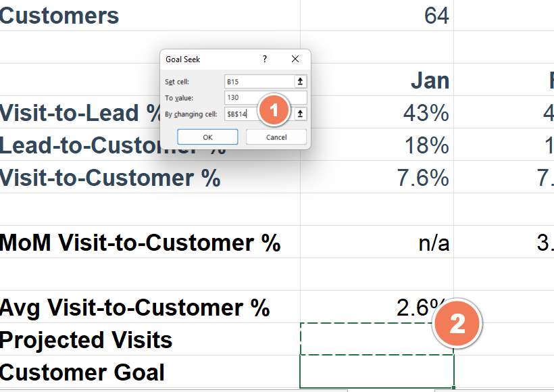This screenshot has height=392, width=554.
Task: Select the MoM n/a cell
Action: [377, 242]
